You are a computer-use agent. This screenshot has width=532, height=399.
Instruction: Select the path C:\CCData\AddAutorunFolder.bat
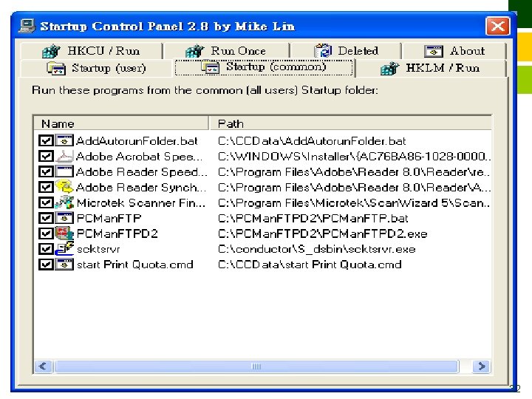tap(312, 141)
